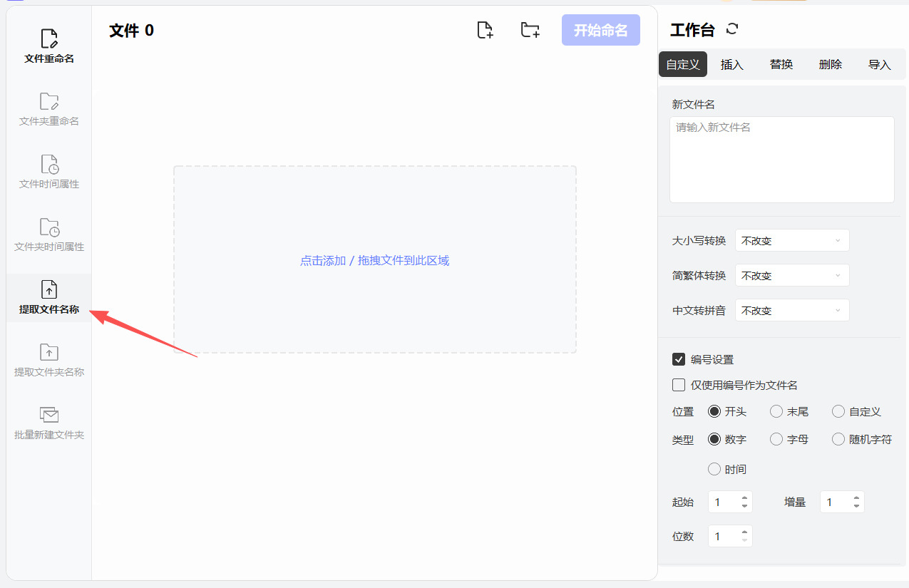The image size is (909, 588).
Task: Select the 提取文件名称 tool
Action: (48, 290)
